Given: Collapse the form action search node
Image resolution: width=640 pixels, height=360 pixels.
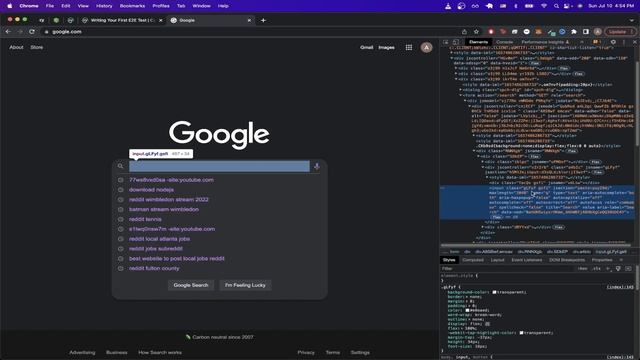Looking at the screenshot, I should [461, 95].
